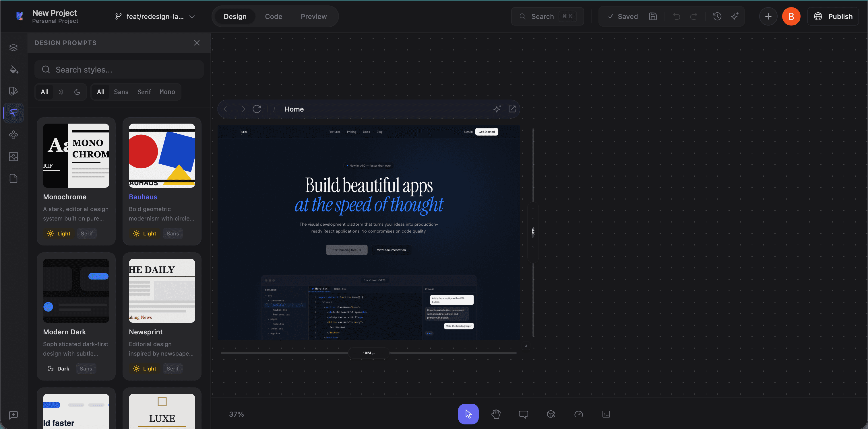This screenshot has width=868, height=429.
Task: Filter styles by Serif font
Action: (x=144, y=92)
